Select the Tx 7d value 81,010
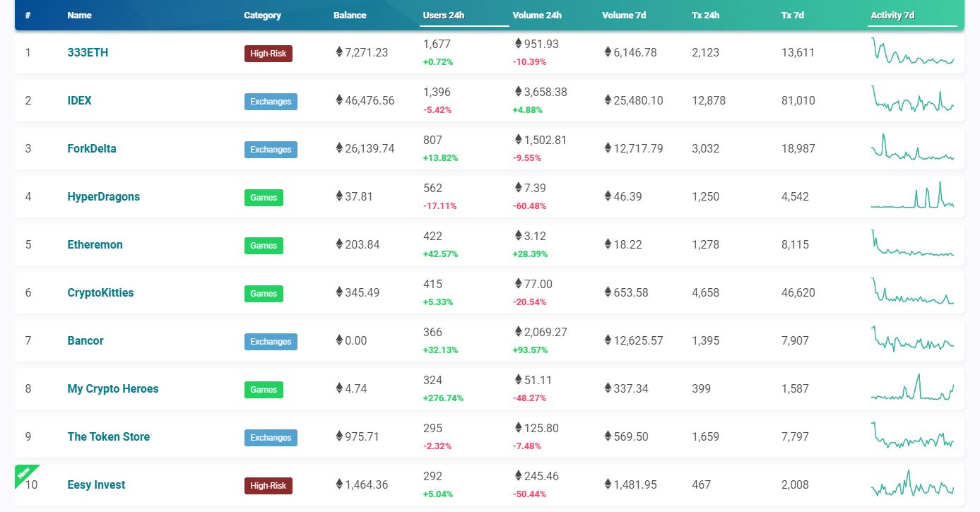This screenshot has width=980, height=512. tap(798, 101)
